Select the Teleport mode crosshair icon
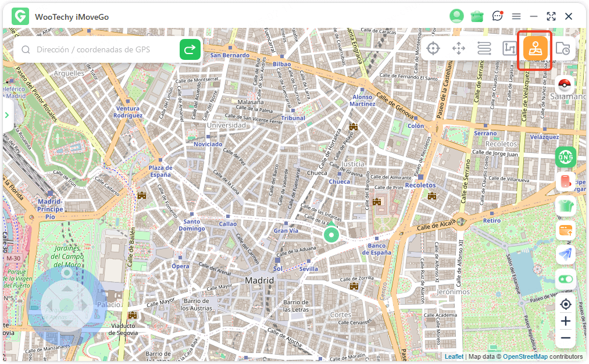The width and height of the screenshot is (589, 364). click(x=433, y=49)
